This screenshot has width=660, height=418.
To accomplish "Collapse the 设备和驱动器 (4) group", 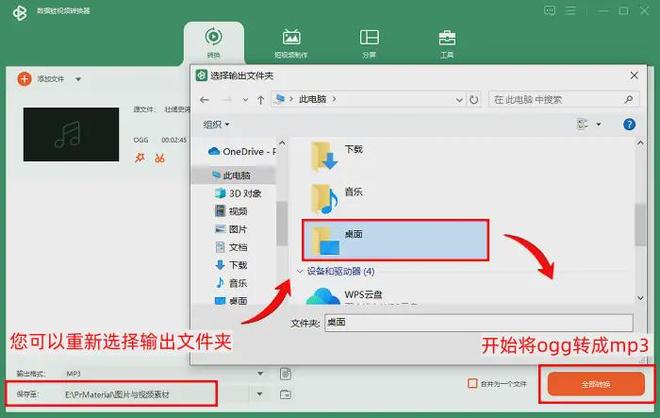I will 300,272.
